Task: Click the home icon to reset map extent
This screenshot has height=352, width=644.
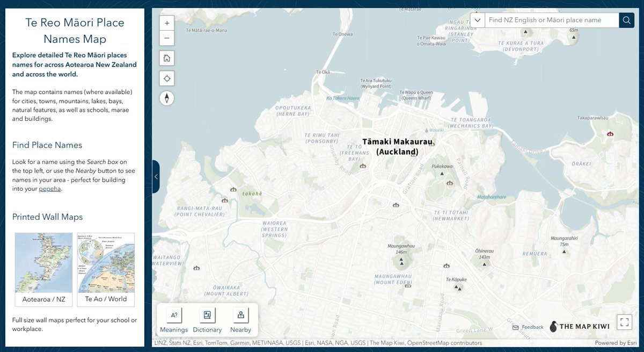Action: (x=167, y=58)
